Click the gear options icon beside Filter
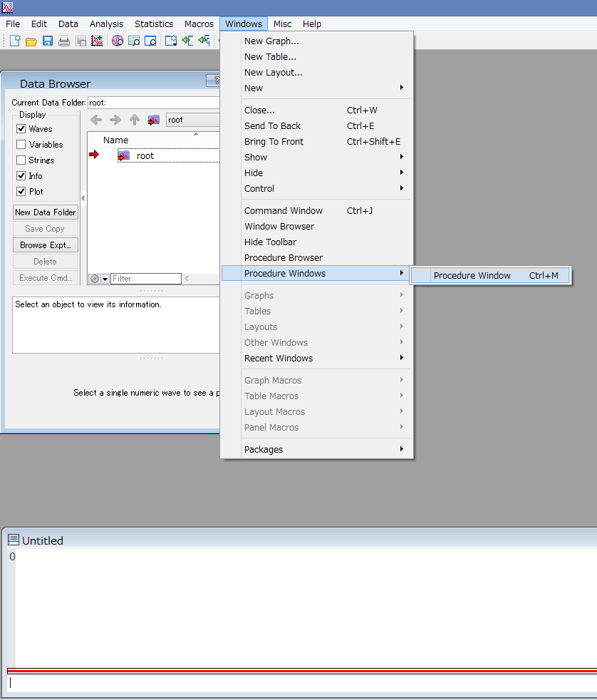 pyautogui.click(x=94, y=279)
